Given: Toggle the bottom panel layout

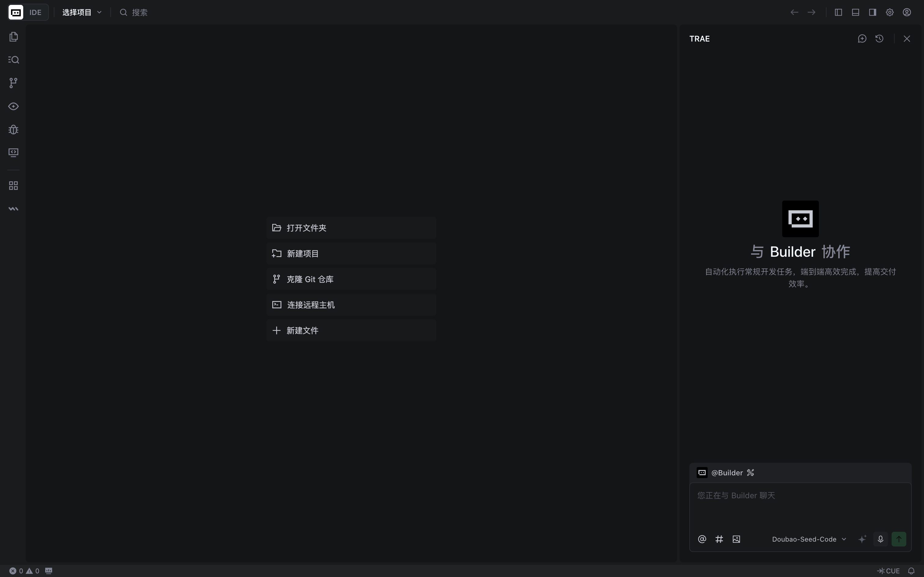Looking at the screenshot, I should [x=855, y=12].
